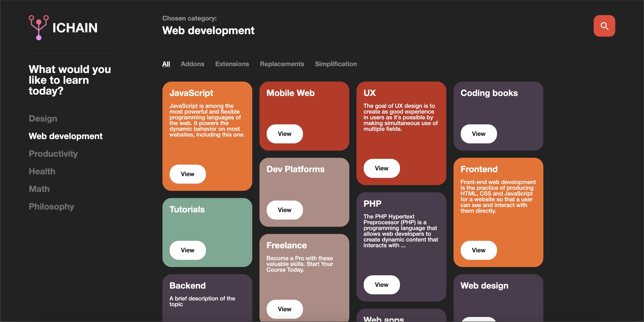This screenshot has width=644, height=322.
Task: Open the Math category
Action: (x=39, y=189)
